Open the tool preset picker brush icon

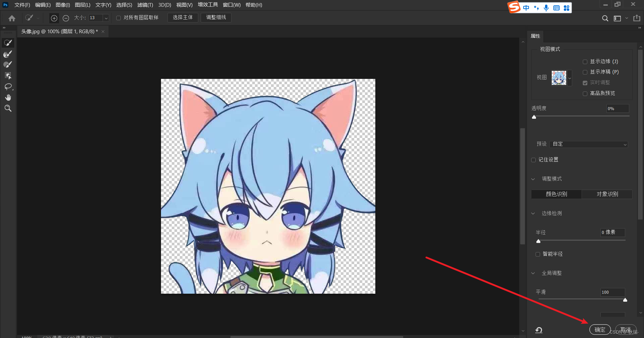click(x=30, y=18)
